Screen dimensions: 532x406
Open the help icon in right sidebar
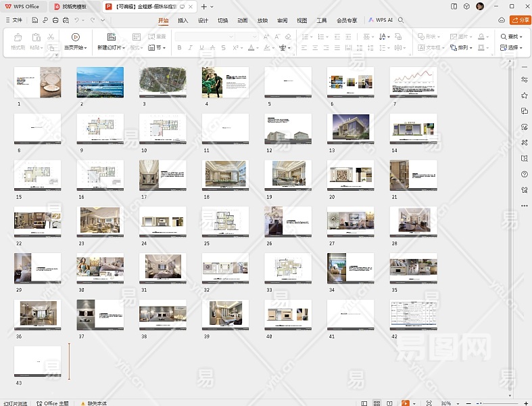coord(525,174)
